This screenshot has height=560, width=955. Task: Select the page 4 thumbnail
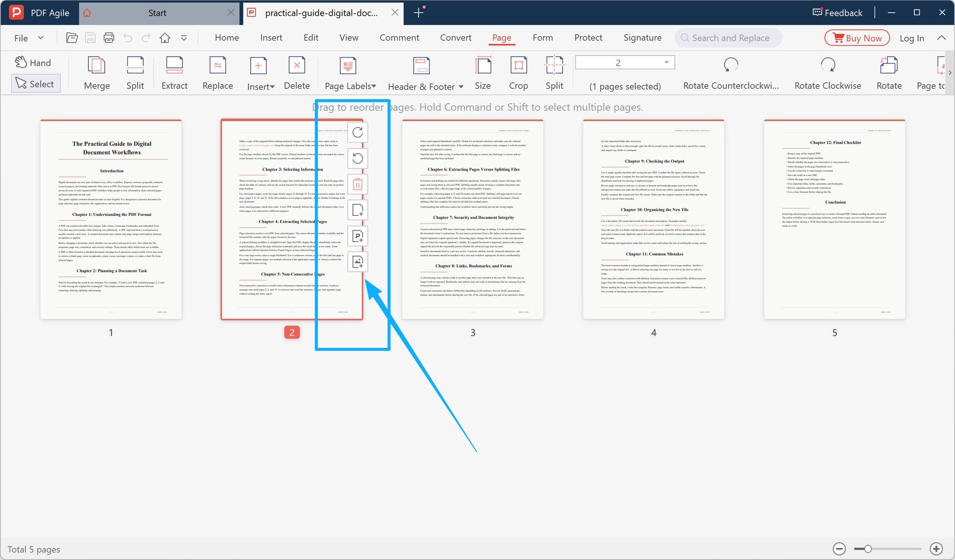click(654, 219)
